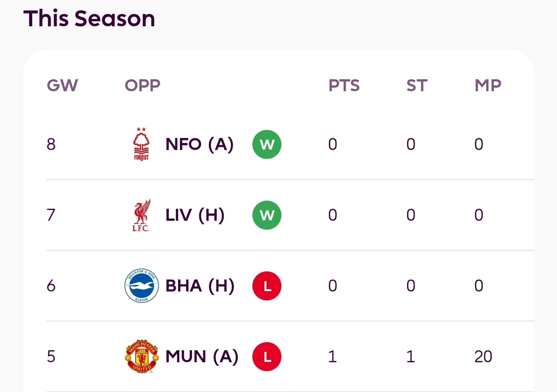Open the LIV (H) fixture text
Screen dimensions: 557x392
195,215
